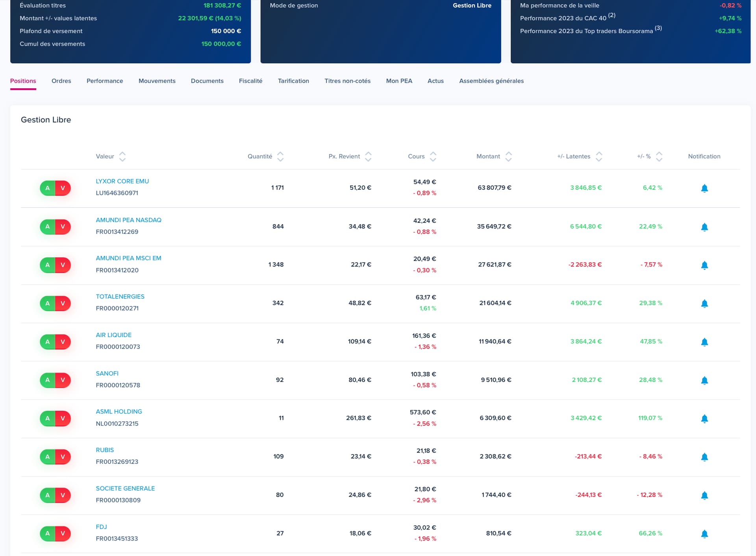Click the V button for SOCIETE GENERALE
This screenshot has height=556, width=756.
pyautogui.click(x=63, y=495)
